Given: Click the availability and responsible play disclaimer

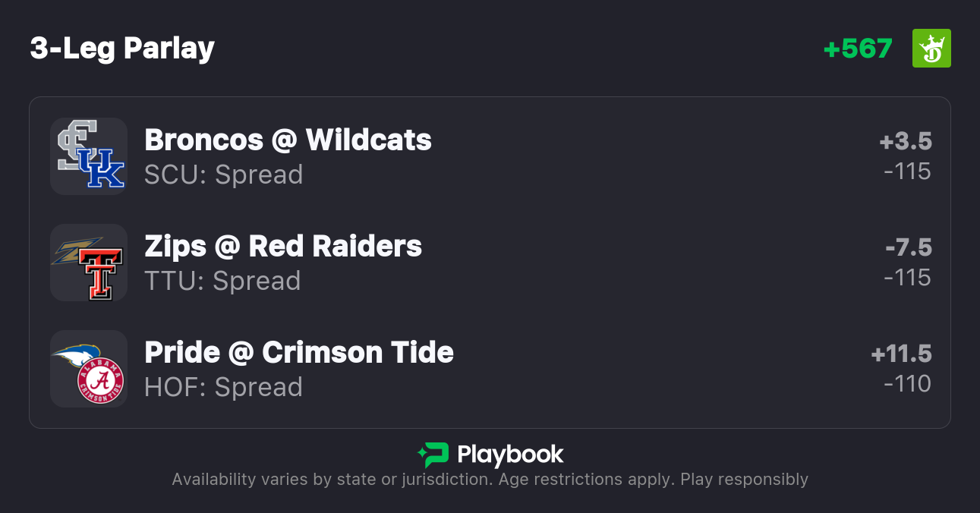Looking at the screenshot, I should click(490, 480).
